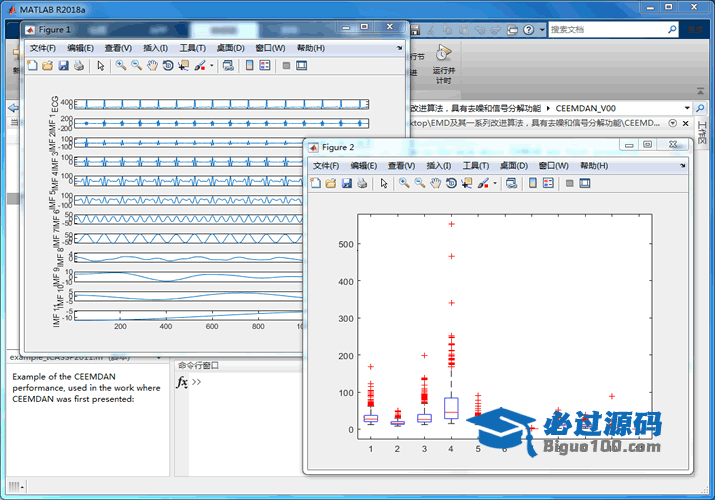The width and height of the screenshot is (715, 500).
Task: Open 编辑(E) menu in Figure 1
Action: tap(80, 48)
